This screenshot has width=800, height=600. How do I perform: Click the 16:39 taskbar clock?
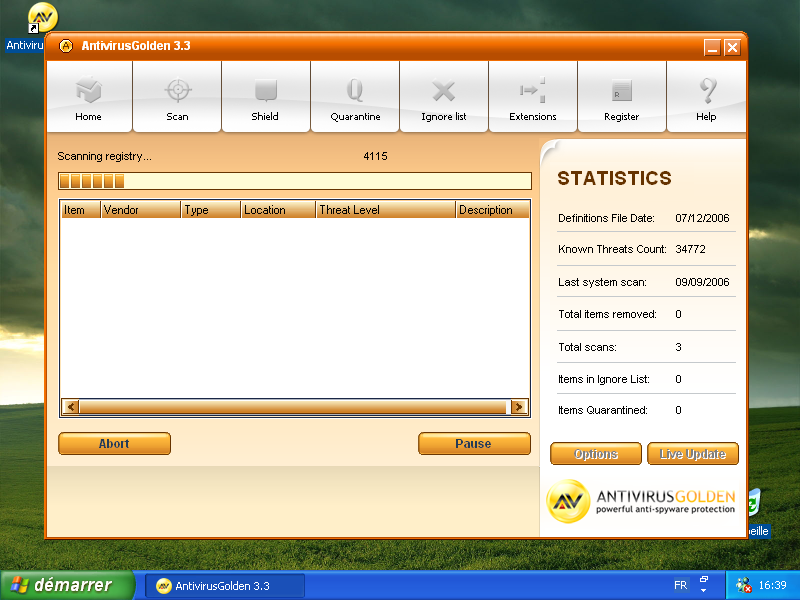tap(772, 585)
